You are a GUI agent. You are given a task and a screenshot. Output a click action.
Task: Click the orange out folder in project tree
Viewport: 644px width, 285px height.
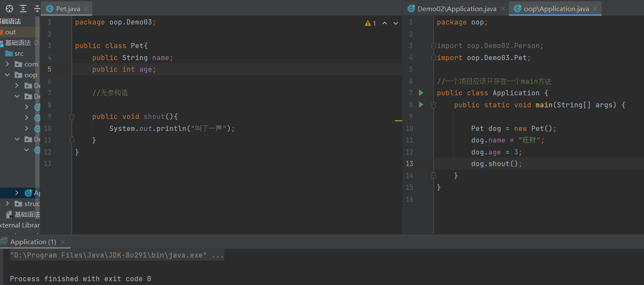click(1, 32)
